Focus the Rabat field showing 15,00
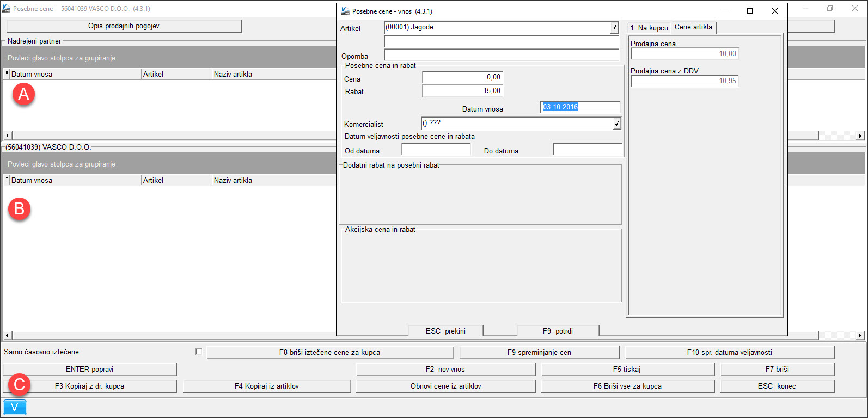868x418 pixels. [462, 91]
